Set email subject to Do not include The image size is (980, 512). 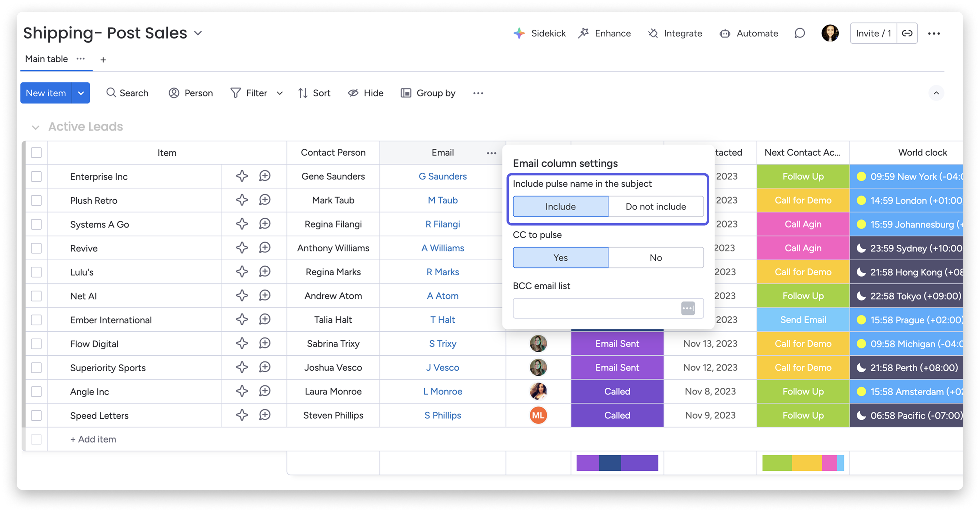pyautogui.click(x=655, y=206)
